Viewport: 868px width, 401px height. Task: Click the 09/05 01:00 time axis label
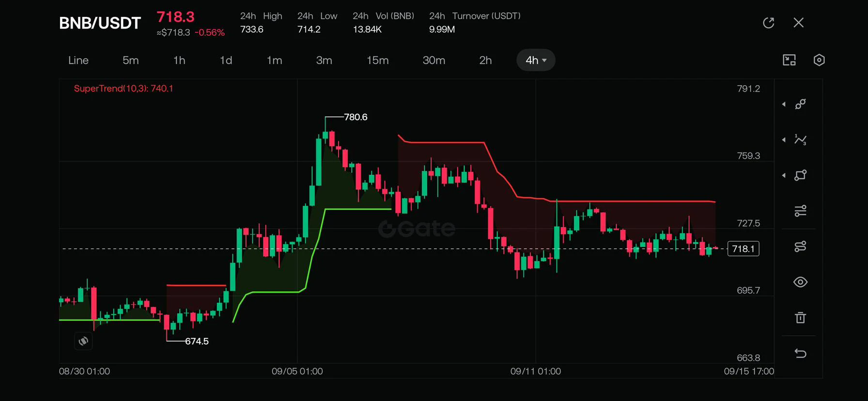297,371
